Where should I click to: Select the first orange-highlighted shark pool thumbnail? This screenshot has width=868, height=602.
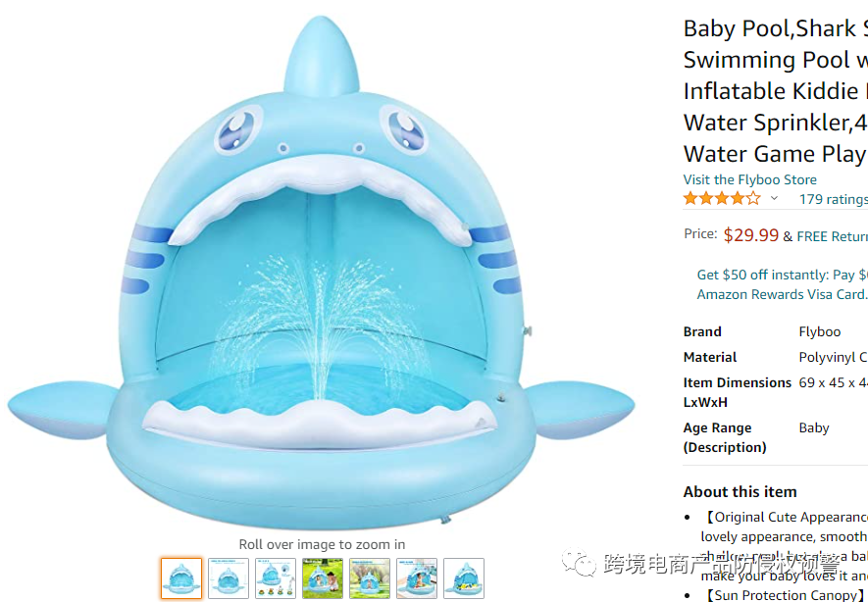(181, 578)
